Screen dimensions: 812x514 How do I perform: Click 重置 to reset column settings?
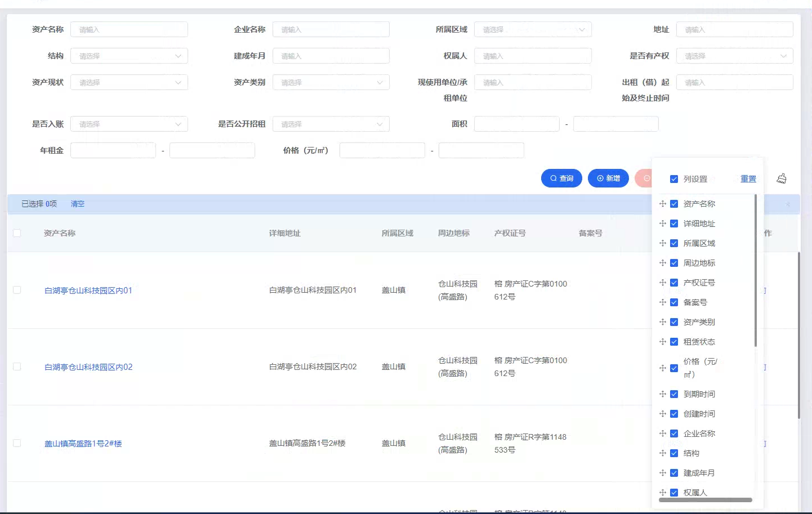tap(748, 178)
